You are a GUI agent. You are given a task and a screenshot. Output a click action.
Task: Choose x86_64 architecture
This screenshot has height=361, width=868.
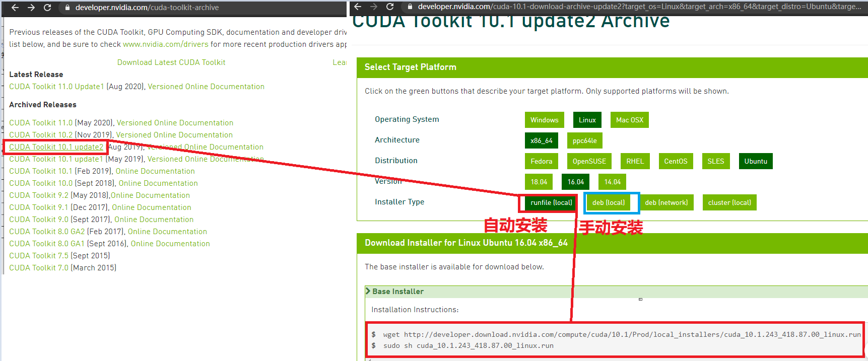click(541, 140)
